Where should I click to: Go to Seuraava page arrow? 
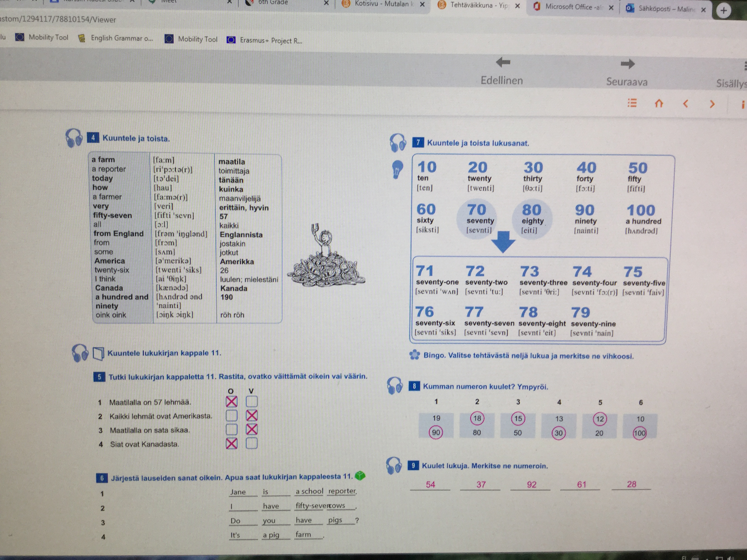coord(628,64)
